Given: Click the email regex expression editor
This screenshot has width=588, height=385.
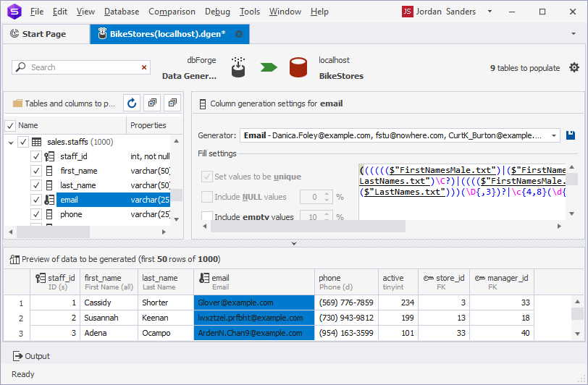Looking at the screenshot, I should pos(462,192).
